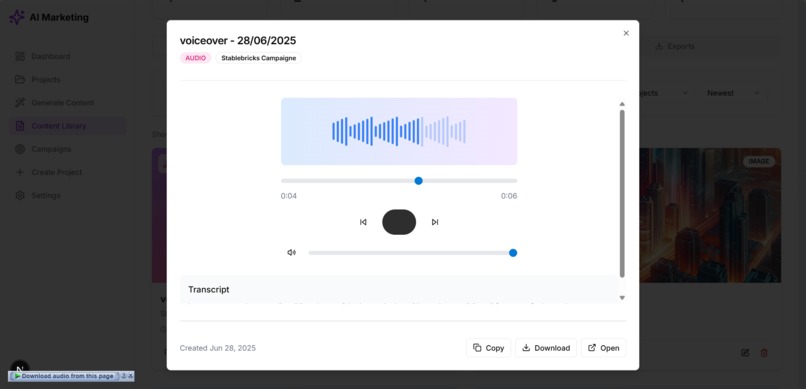
Task: Open the voiceover in new window
Action: coord(603,348)
